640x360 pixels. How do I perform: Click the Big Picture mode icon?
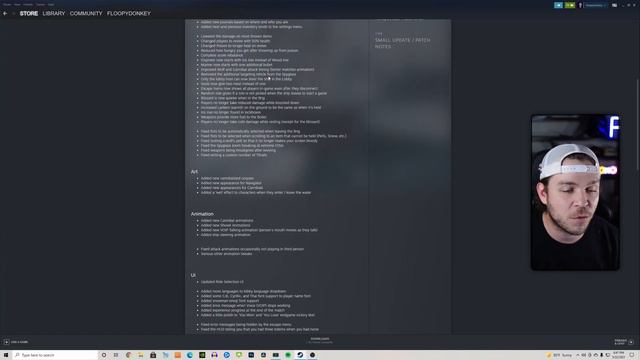point(614,5)
